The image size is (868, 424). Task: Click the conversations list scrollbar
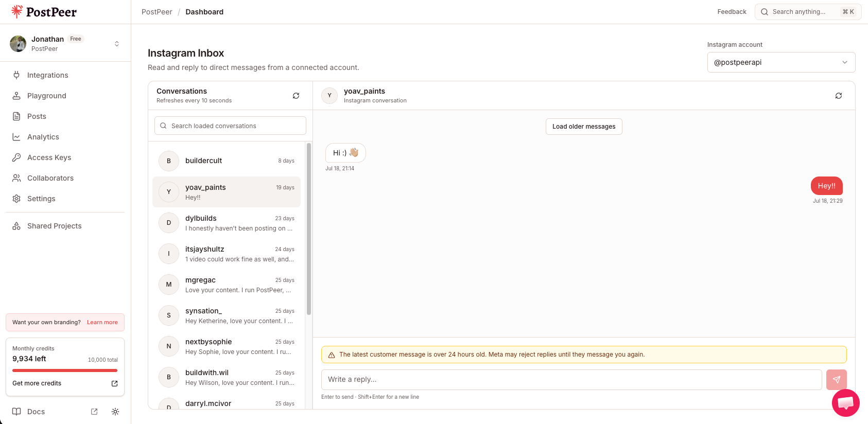coord(309,229)
